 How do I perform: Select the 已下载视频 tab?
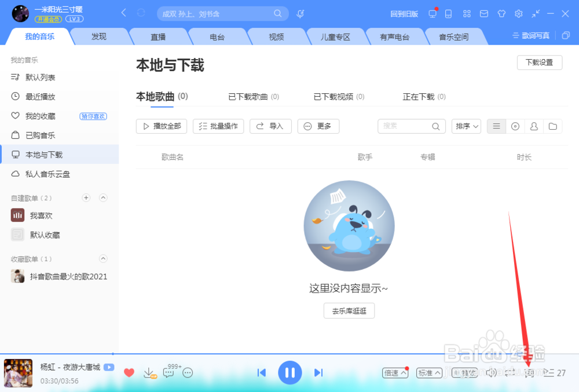(339, 97)
